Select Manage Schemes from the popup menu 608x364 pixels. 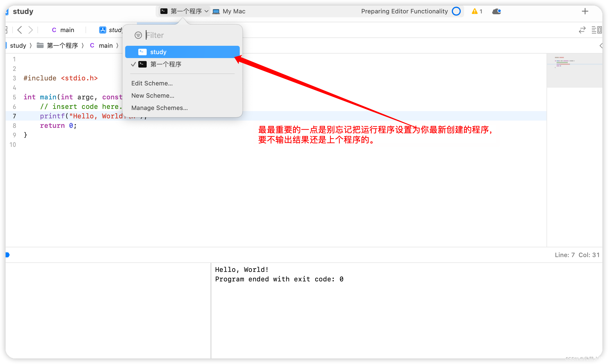click(x=159, y=108)
